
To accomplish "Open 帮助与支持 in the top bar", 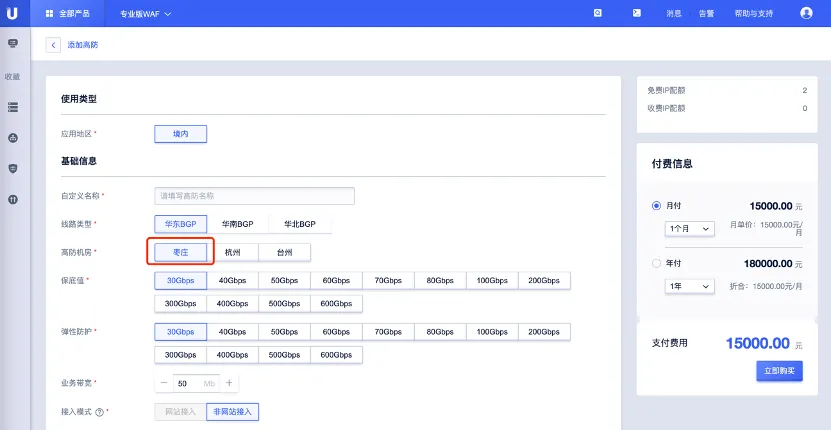I will click(x=753, y=13).
